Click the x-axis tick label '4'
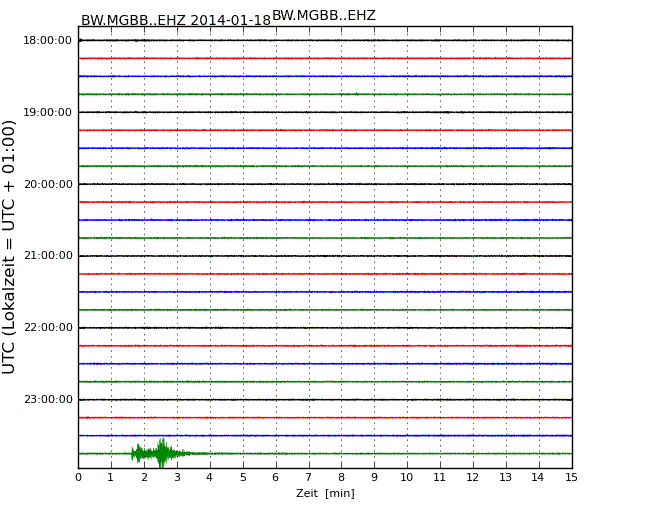This screenshot has width=650, height=520. tap(210, 477)
